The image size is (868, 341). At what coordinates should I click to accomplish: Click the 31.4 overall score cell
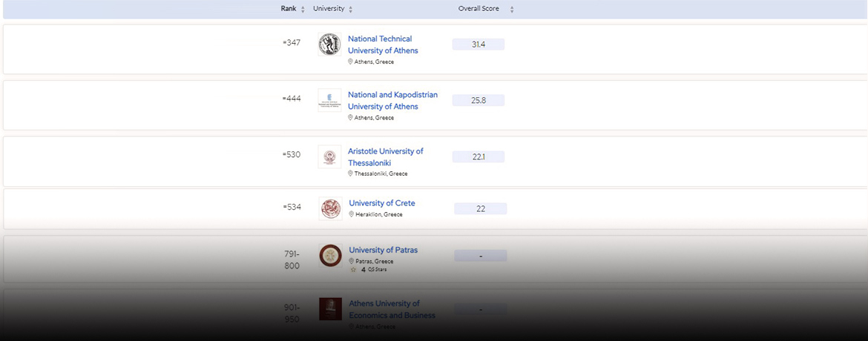point(479,44)
